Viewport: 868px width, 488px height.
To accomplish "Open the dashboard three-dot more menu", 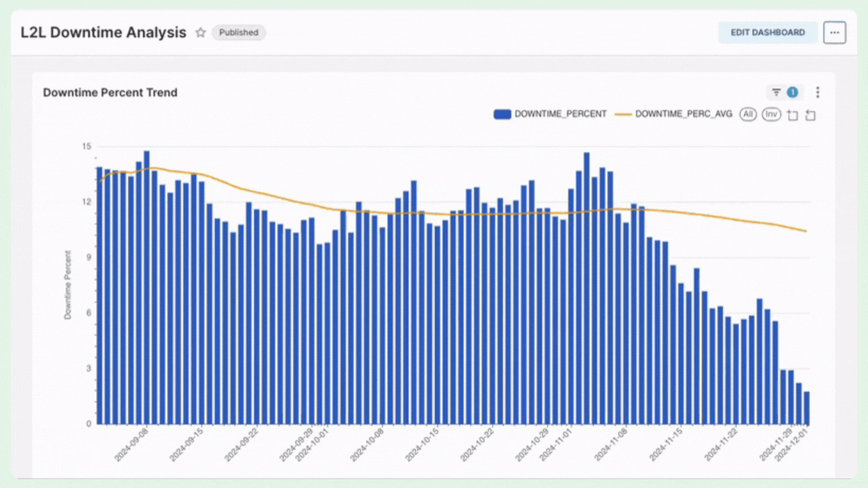I will coord(835,33).
